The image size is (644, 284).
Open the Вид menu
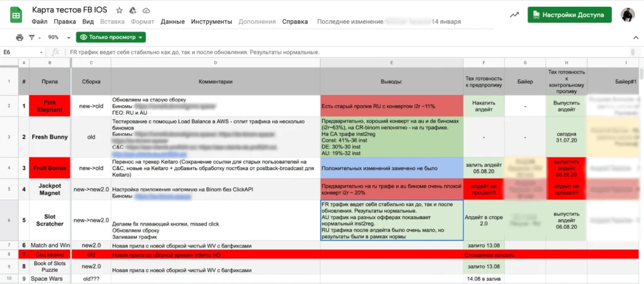[88, 22]
